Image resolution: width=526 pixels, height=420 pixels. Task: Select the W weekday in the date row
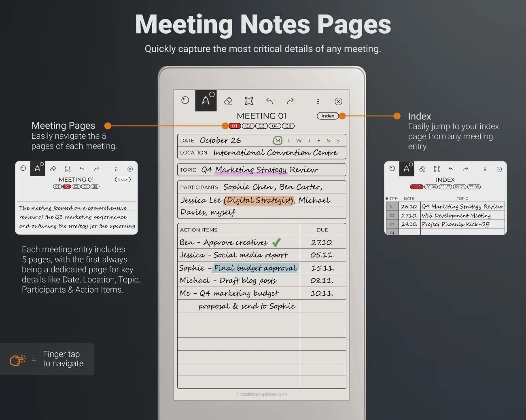tap(299, 141)
